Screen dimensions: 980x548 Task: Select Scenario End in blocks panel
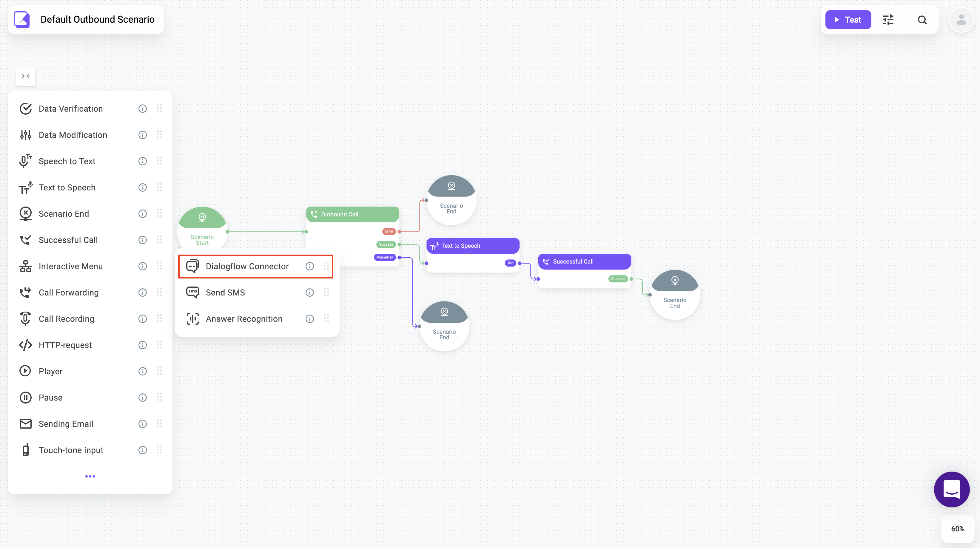pos(90,214)
